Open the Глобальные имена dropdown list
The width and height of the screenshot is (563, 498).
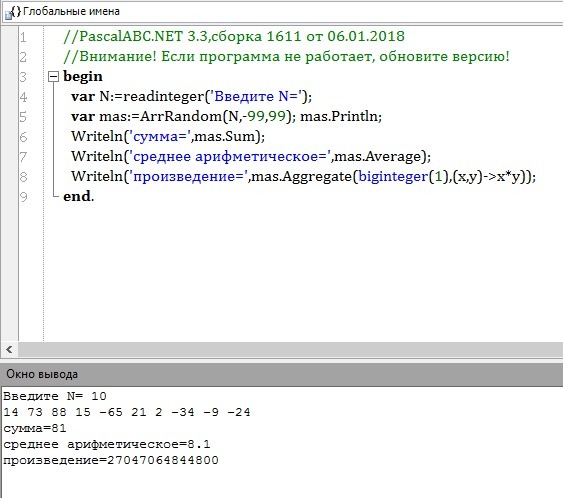coord(283,12)
